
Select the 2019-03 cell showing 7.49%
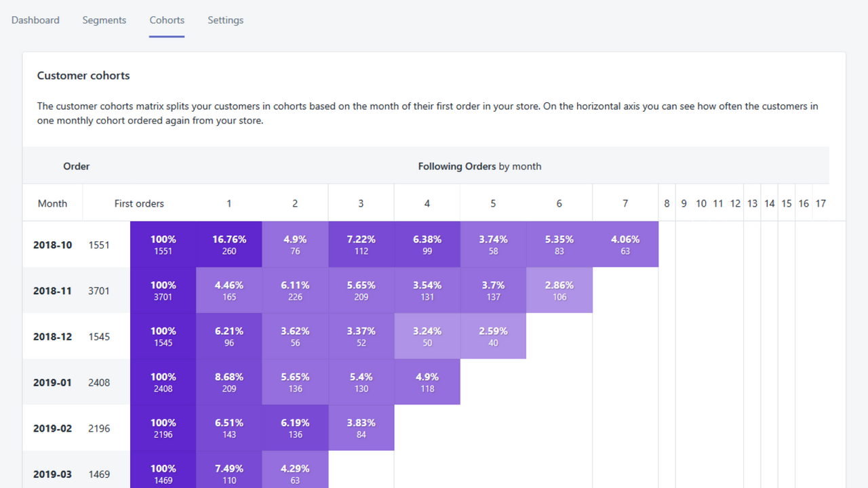click(229, 474)
